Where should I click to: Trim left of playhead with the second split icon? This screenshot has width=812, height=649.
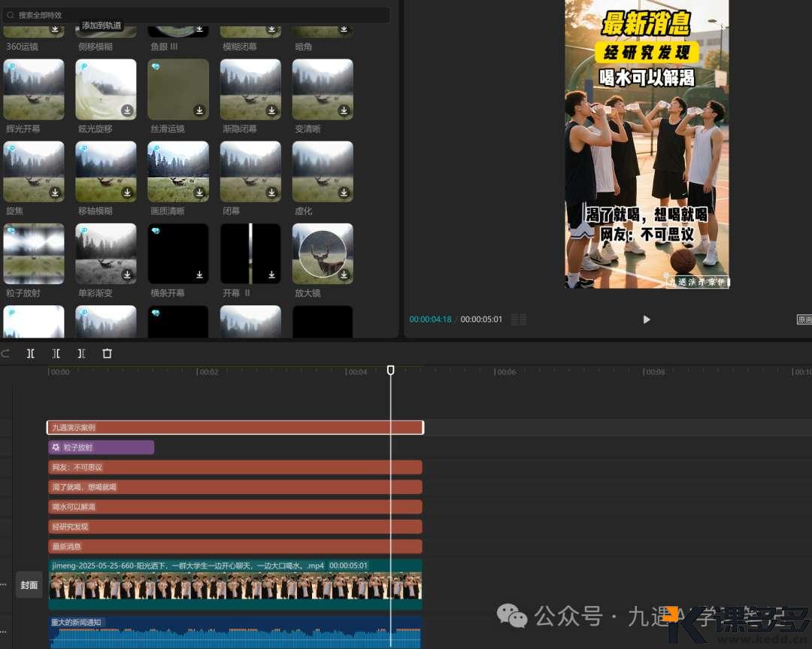(56, 353)
